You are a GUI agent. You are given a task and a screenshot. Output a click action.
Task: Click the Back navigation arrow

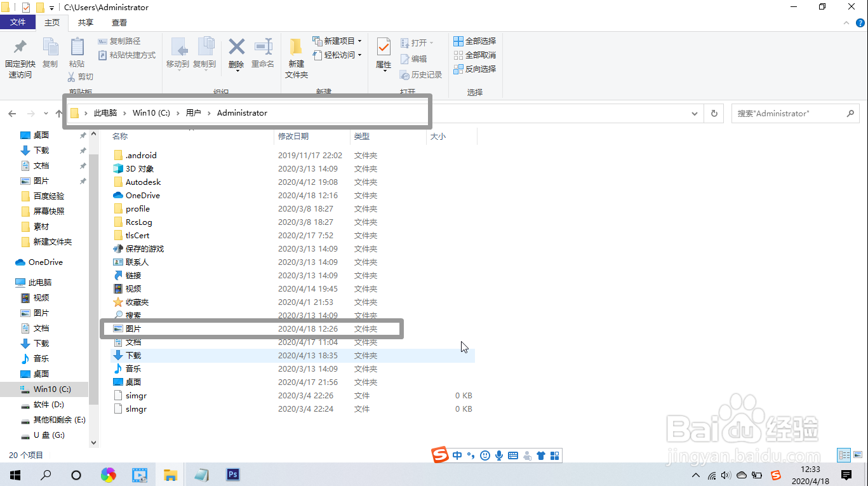tap(12, 114)
